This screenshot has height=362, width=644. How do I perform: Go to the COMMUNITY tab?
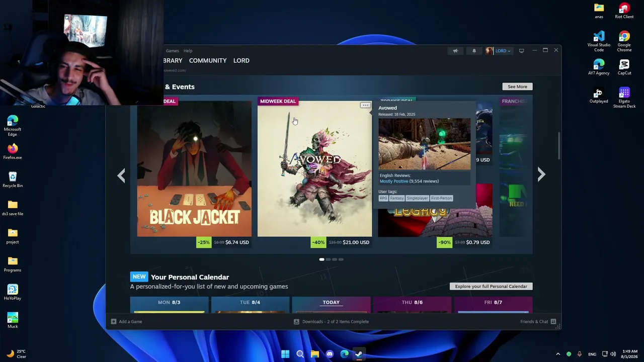tap(208, 60)
